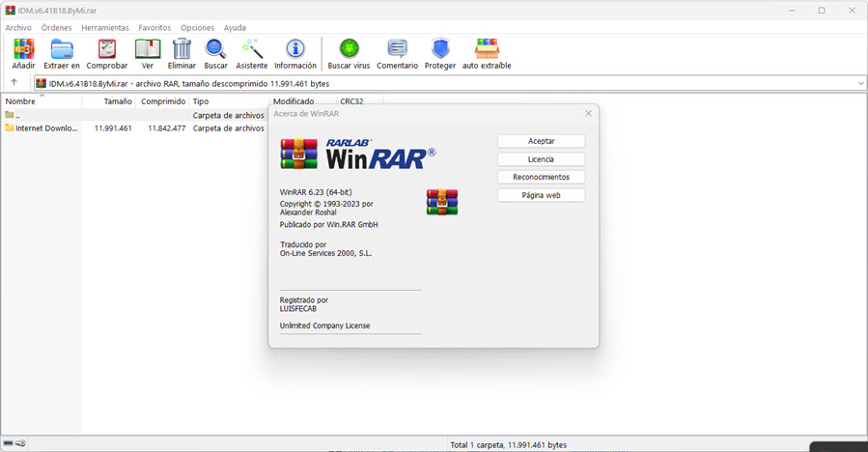Select the Internet Downlo... folder row

point(135,127)
